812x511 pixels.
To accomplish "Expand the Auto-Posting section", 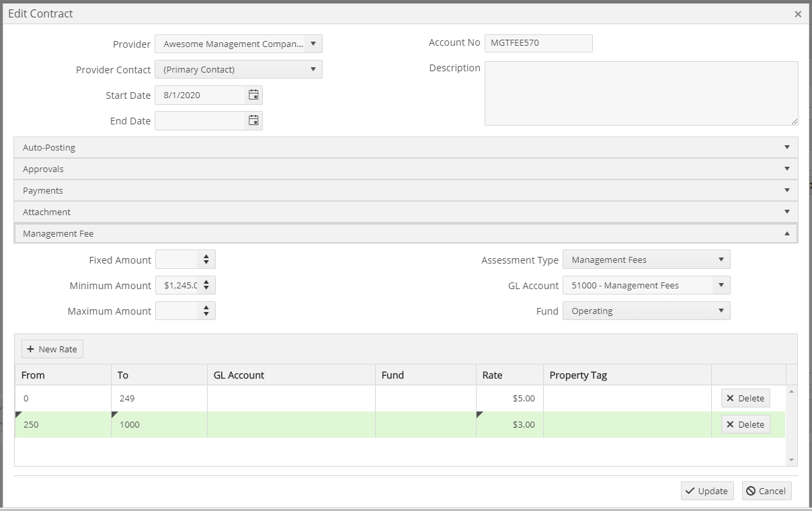I will (405, 147).
